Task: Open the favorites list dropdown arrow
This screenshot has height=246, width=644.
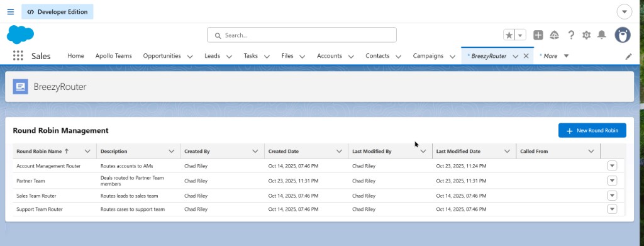Action: coord(520,35)
